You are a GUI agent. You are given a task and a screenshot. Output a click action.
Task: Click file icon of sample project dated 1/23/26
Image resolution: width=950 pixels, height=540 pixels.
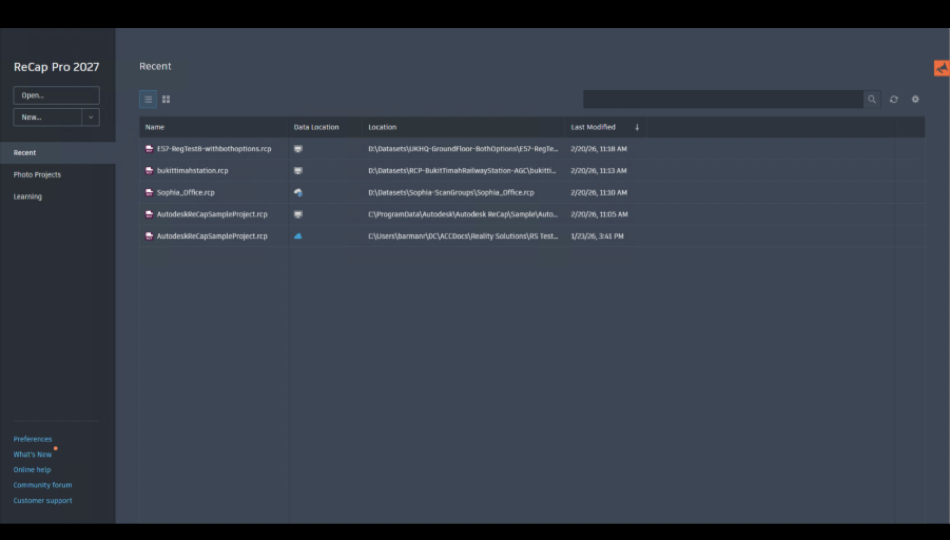(x=149, y=236)
